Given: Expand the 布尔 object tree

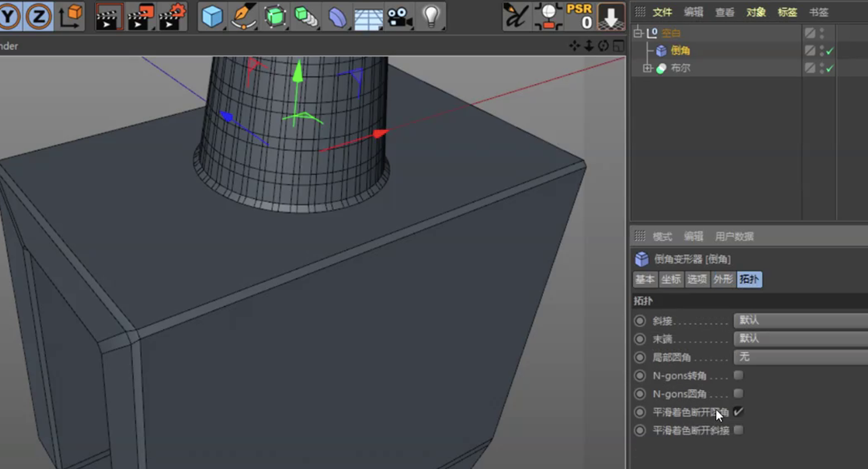Looking at the screenshot, I should pos(647,68).
